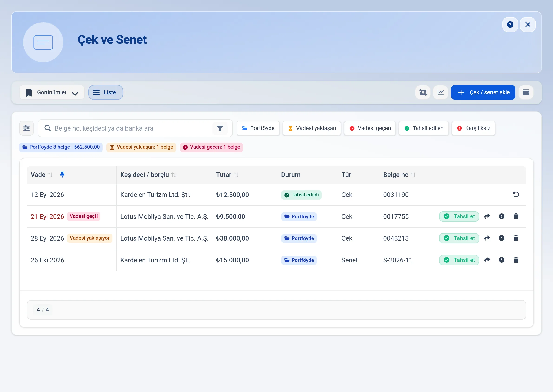
Task: Click the Portföyde 3 belge summary badge
Action: coord(61,147)
